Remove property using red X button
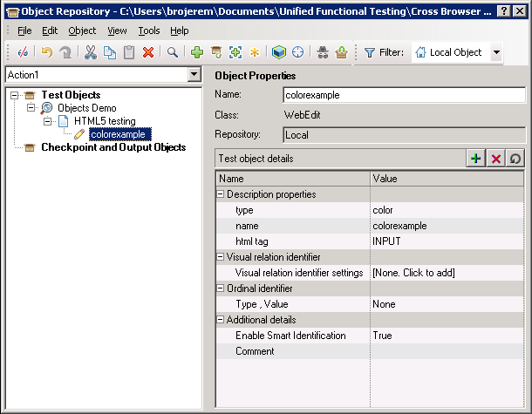Viewport: 532px width, 414px height. pos(496,159)
